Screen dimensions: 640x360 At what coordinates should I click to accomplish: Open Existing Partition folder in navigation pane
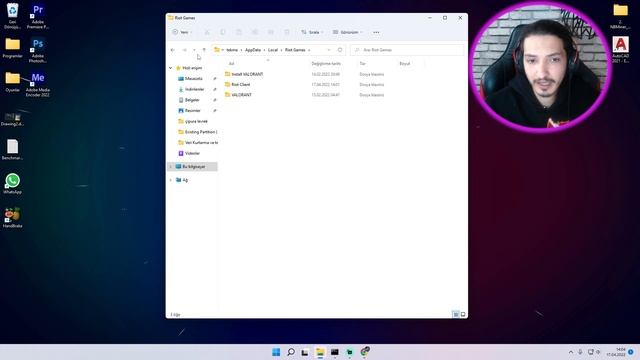[x=198, y=132]
